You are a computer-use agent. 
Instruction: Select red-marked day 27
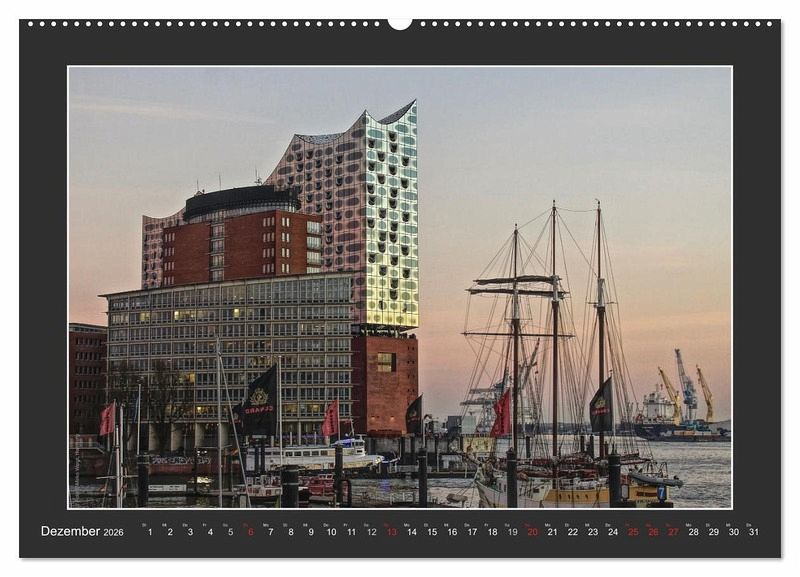click(673, 532)
